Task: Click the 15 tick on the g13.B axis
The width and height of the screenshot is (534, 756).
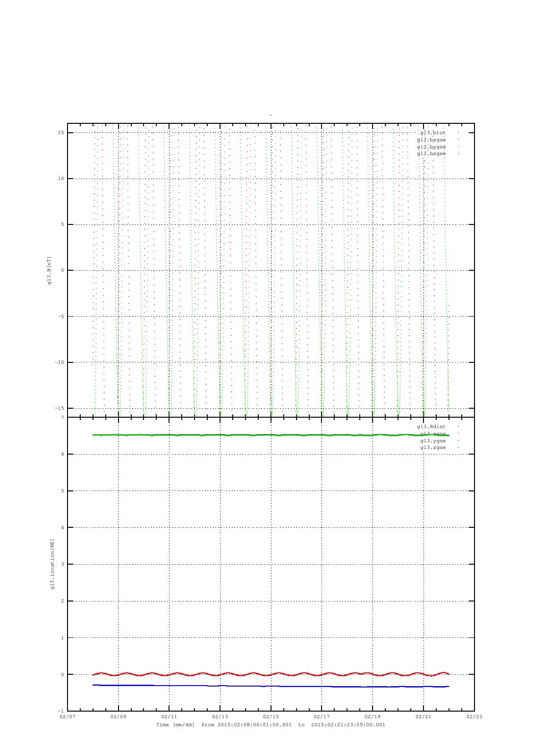Action: click(x=60, y=133)
